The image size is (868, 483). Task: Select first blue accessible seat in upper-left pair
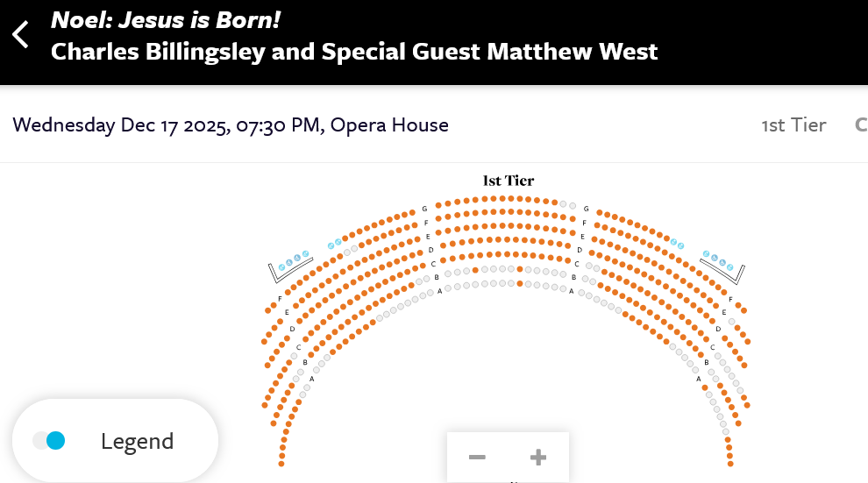(331, 245)
